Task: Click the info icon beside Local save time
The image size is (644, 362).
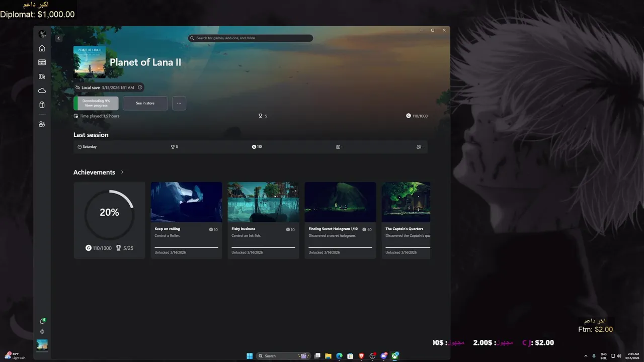Action: coord(140,87)
